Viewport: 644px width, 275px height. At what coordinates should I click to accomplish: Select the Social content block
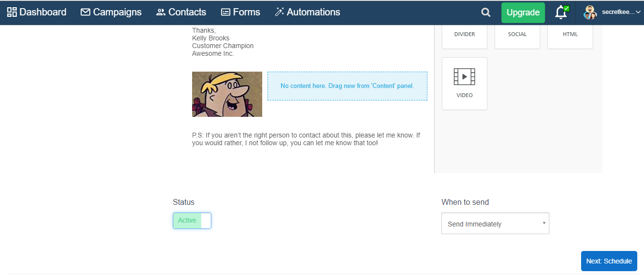(x=517, y=37)
